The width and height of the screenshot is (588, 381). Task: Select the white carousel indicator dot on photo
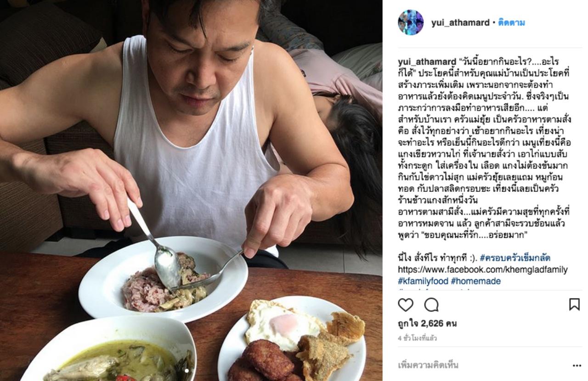(x=187, y=370)
